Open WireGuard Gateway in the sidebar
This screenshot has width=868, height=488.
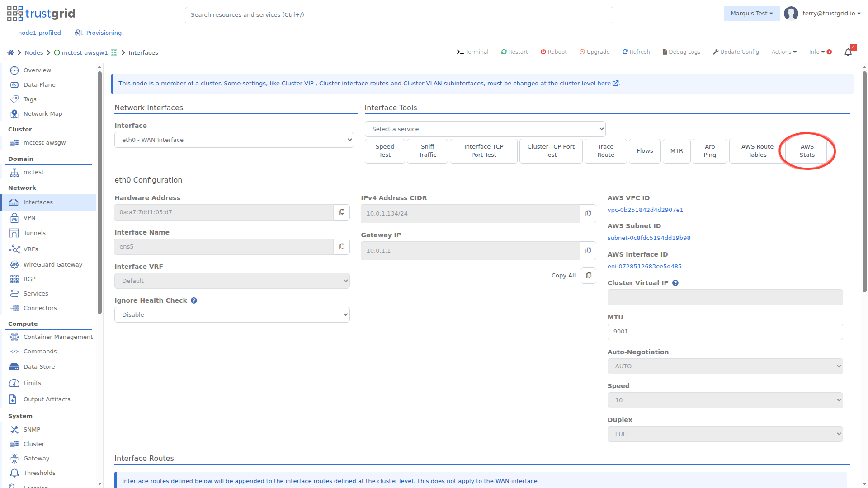[x=52, y=265]
